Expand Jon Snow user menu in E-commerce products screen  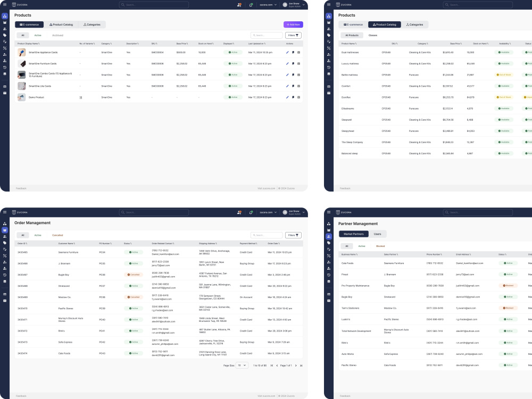(x=294, y=5)
